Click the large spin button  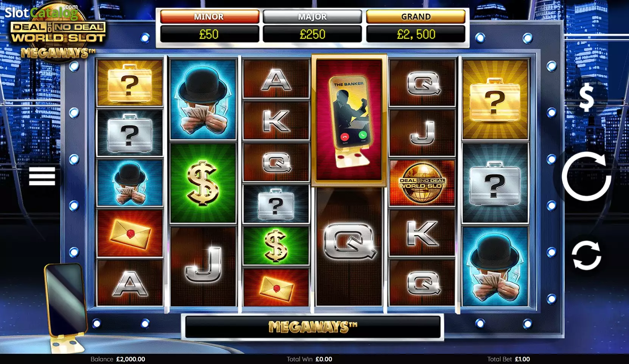586,176
